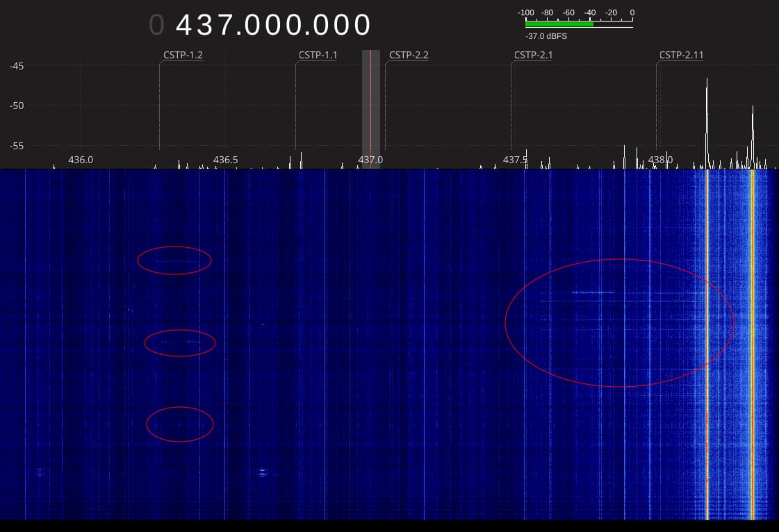Select the CSTP-1.2 bookmark label
The height and width of the screenshot is (532, 779).
[x=183, y=55]
